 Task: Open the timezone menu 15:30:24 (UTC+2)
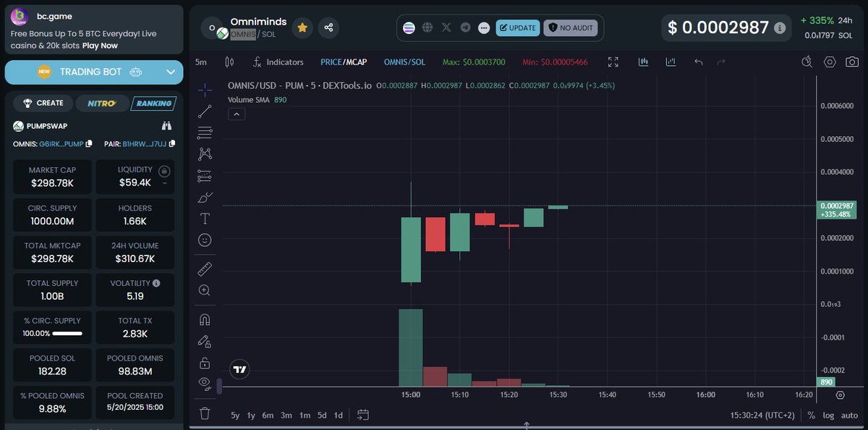coord(763,416)
